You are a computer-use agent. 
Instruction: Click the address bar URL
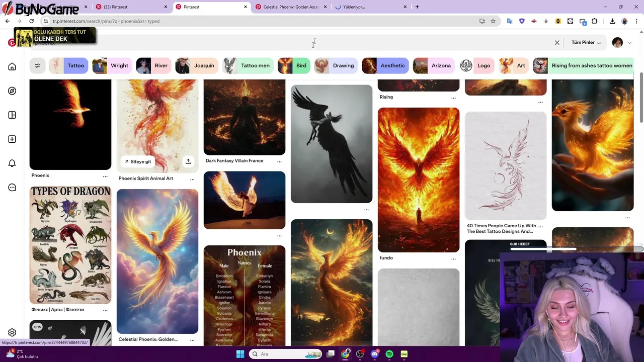[106, 21]
